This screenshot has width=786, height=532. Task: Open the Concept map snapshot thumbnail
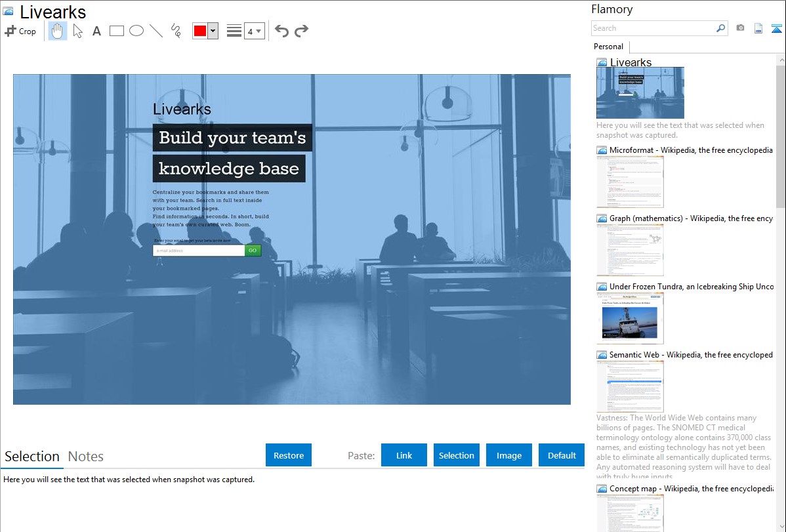(630, 513)
